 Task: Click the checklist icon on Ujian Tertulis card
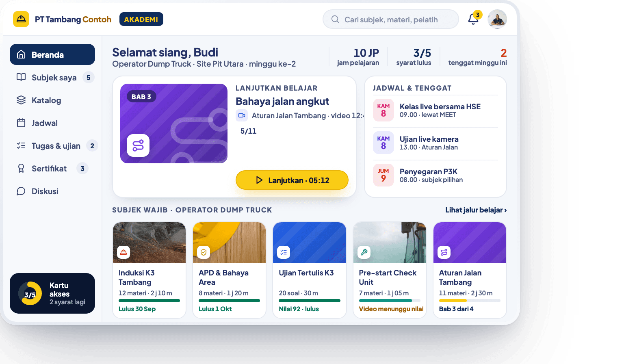(284, 252)
